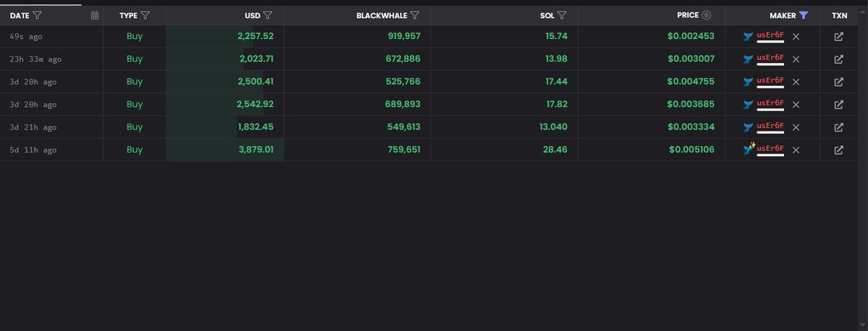This screenshot has height=331, width=868.
Task: Open the DATE column filter
Action: [x=38, y=15]
